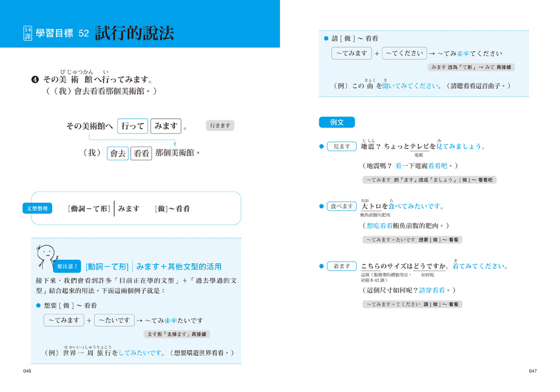Select the 着ます verb box

pyautogui.click(x=341, y=267)
